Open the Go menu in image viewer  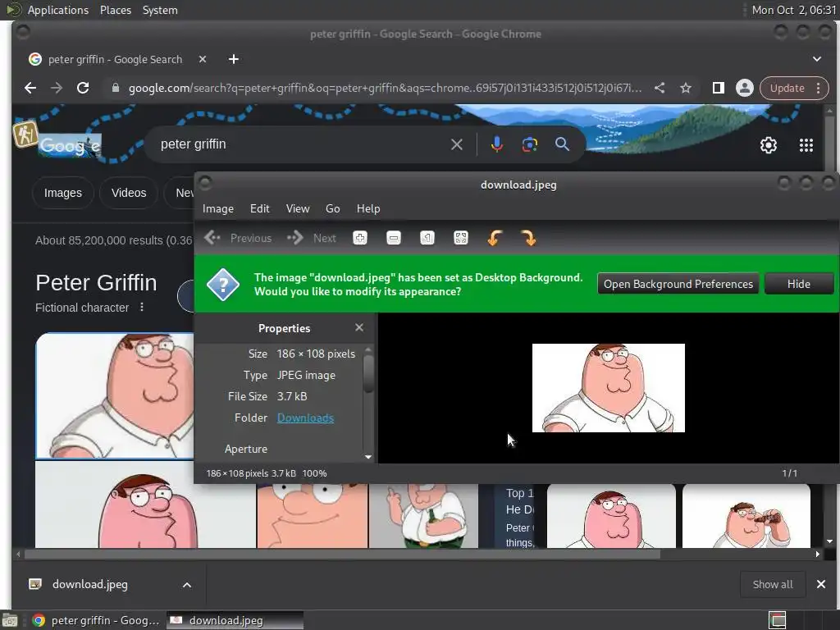tap(333, 209)
